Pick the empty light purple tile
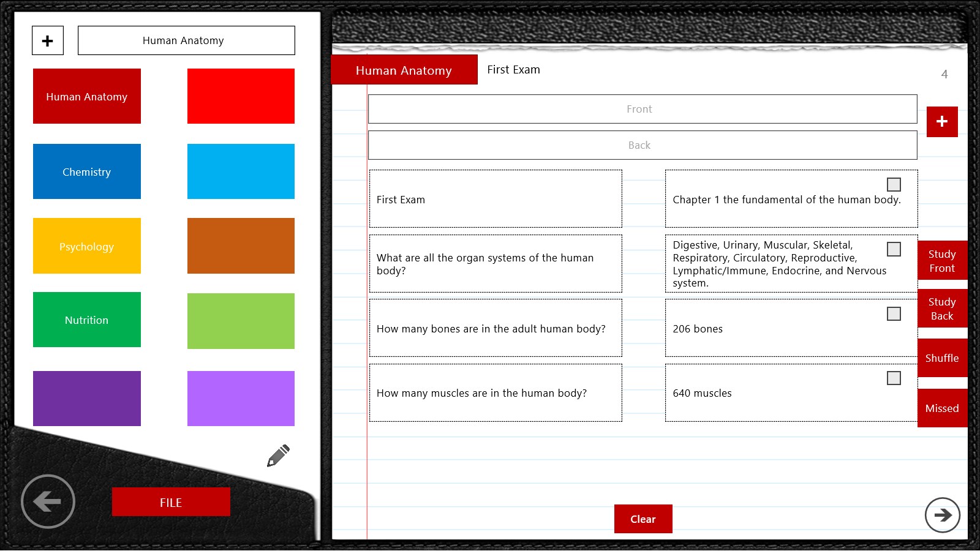This screenshot has height=551, width=980. (x=241, y=399)
